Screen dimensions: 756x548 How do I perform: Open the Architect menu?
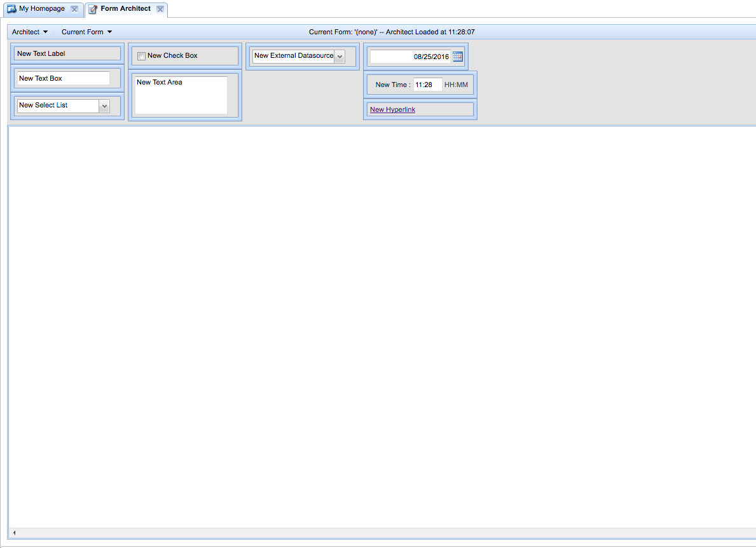coord(29,32)
